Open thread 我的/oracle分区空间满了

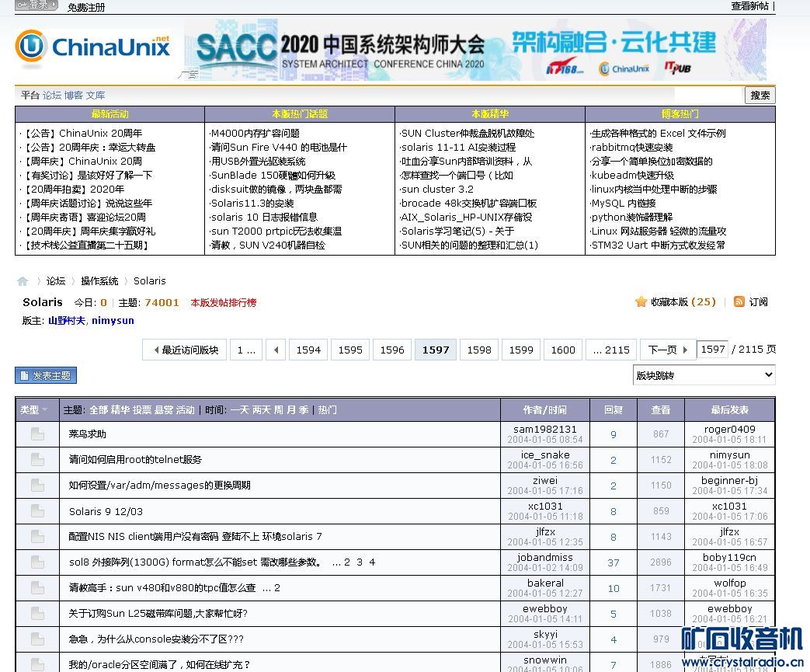[160, 665]
